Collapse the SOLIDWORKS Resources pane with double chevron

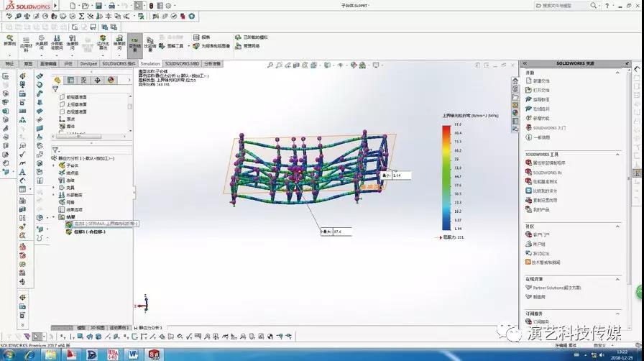click(x=525, y=63)
